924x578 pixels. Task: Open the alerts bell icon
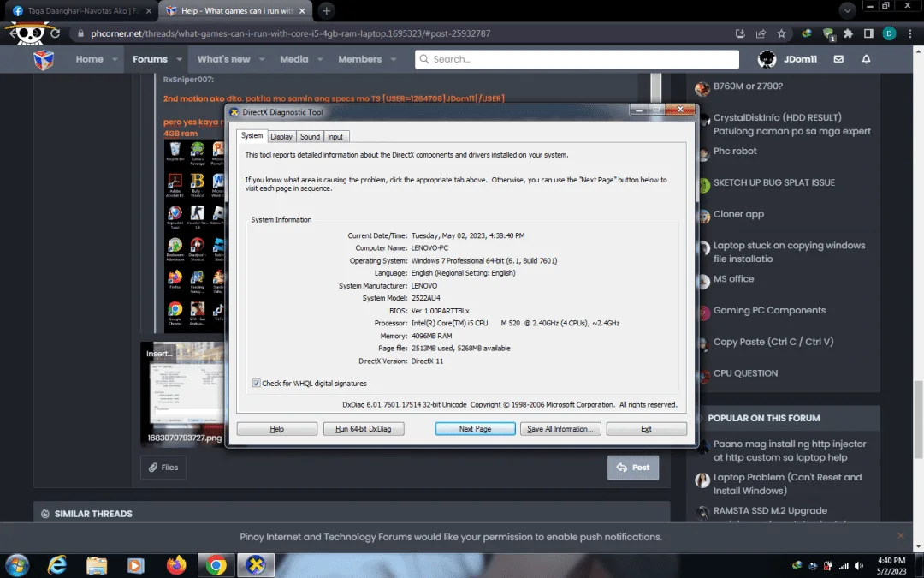pyautogui.click(x=866, y=59)
